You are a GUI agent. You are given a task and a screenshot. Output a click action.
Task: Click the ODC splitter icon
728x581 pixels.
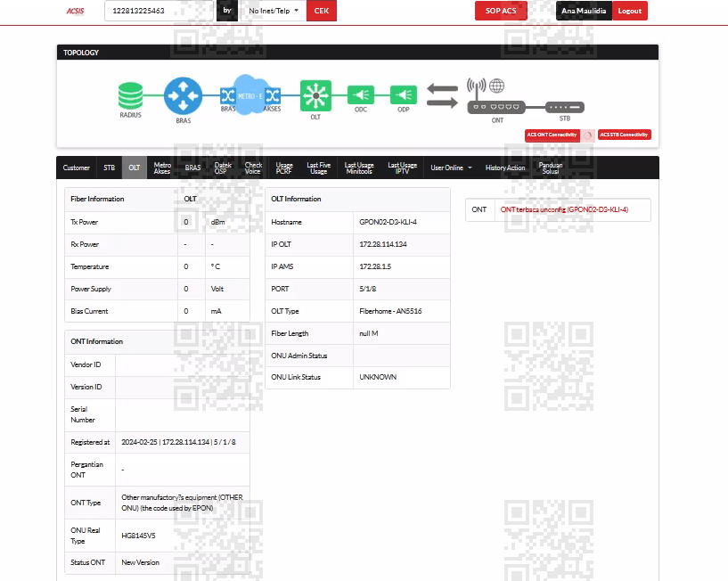[361, 94]
